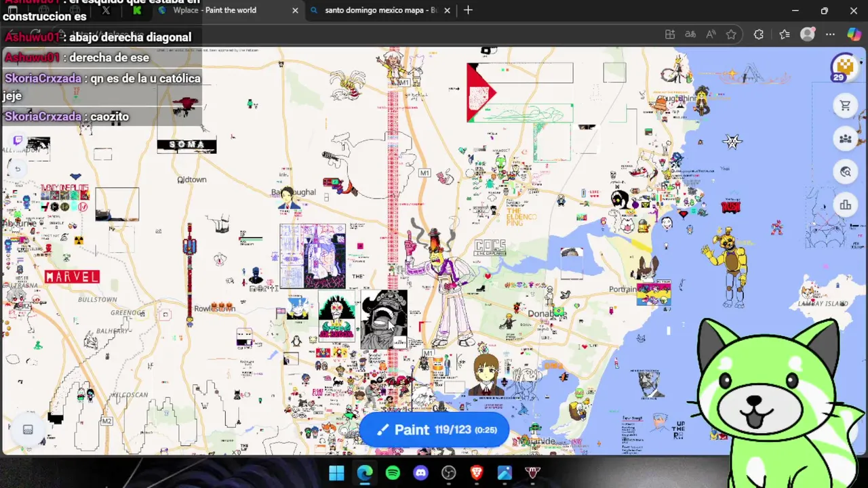
Task: Switch to the santo domingo mexico mapa tab
Action: 380,10
